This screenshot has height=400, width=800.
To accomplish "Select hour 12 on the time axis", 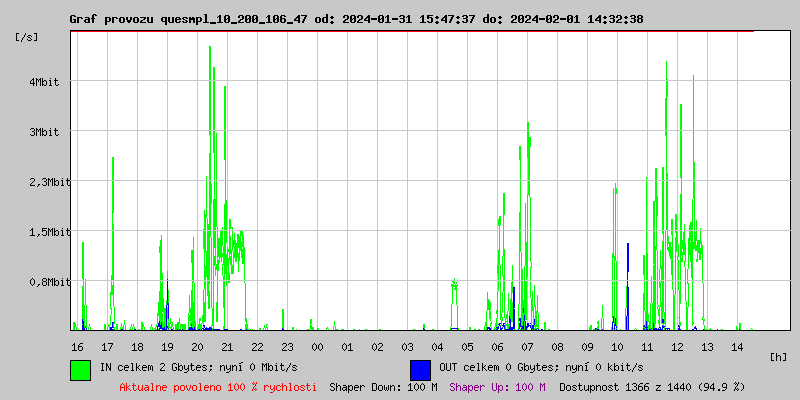I will point(677,346).
